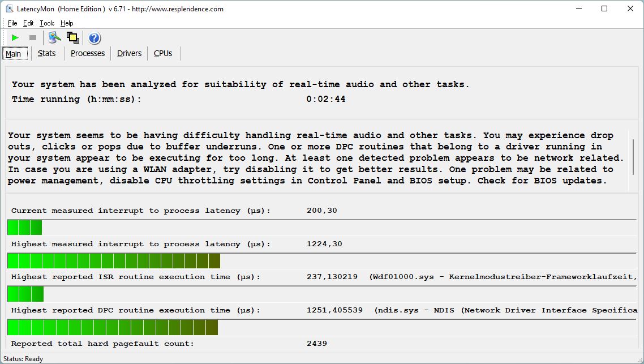The width and height of the screenshot is (644, 364).
Task: Click the difficulty handling real-time audio message
Action: [316, 158]
